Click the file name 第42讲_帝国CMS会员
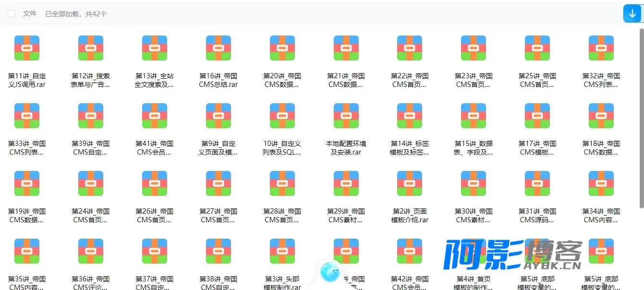Image resolution: width=644 pixels, height=290 pixels. click(410, 283)
